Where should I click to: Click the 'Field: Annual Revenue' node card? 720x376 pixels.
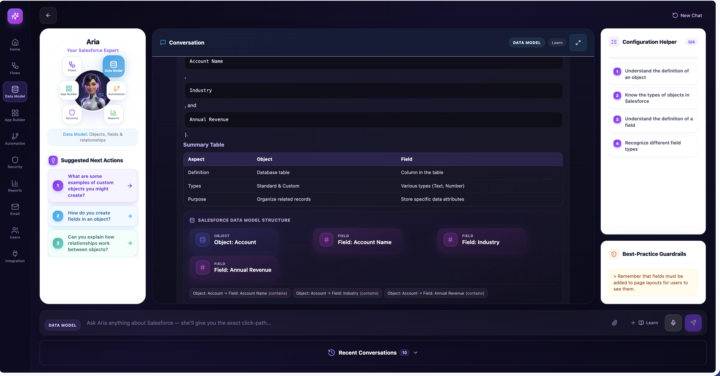click(234, 268)
